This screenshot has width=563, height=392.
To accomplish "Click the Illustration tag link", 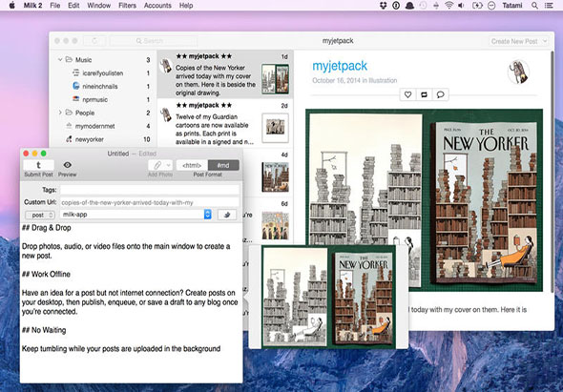I will (383, 80).
